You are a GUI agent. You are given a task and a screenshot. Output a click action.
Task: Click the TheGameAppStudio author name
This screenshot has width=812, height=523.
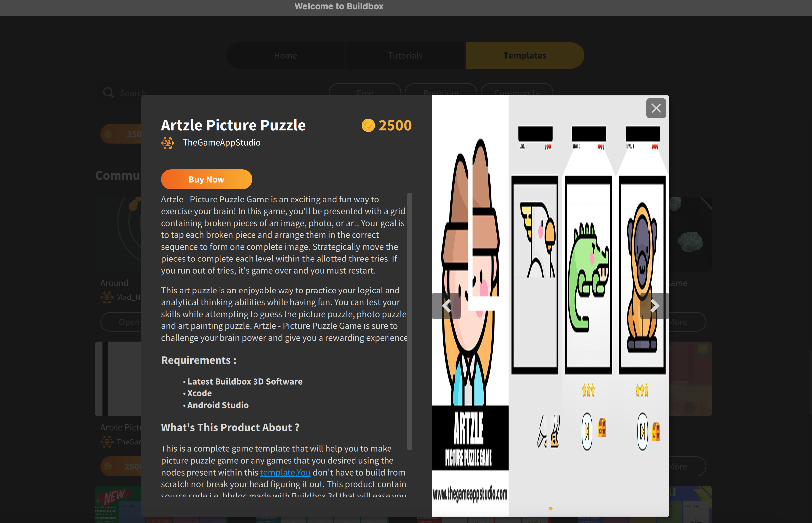221,143
